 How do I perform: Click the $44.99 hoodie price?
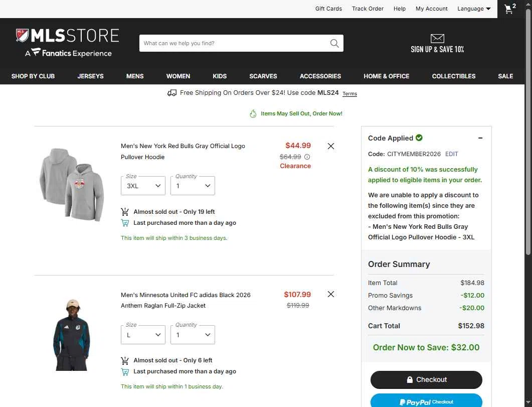pos(298,146)
